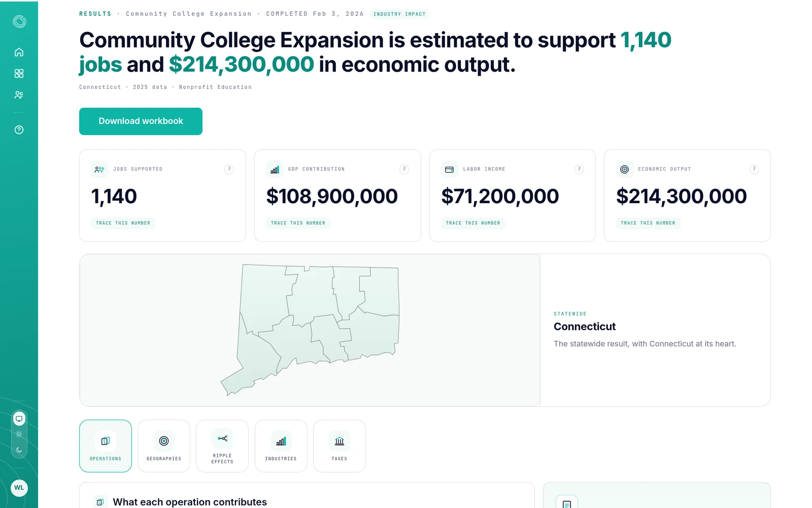The width and height of the screenshot is (812, 508).
Task: Show help for Jobs Supported card
Action: (x=229, y=169)
